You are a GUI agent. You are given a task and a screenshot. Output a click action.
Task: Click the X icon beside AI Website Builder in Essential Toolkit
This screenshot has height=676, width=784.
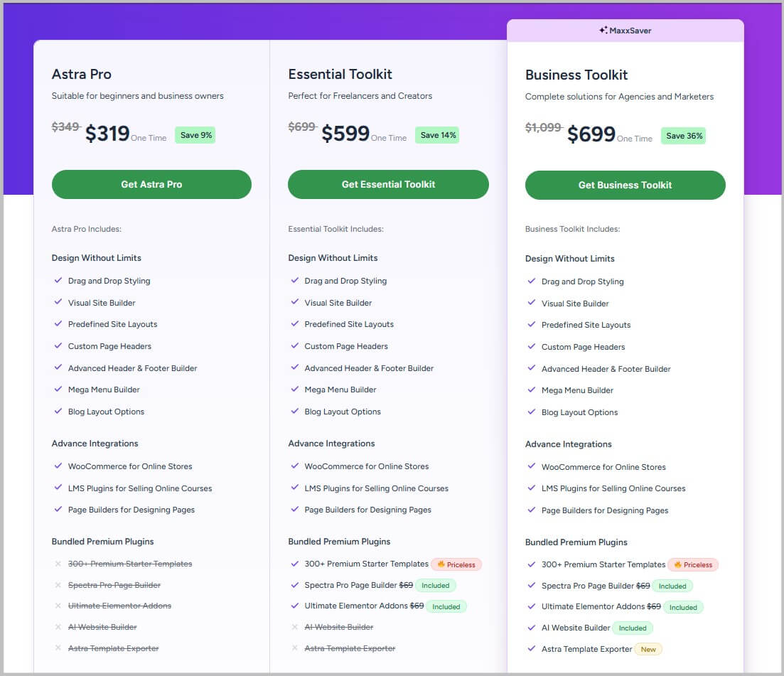coord(295,627)
